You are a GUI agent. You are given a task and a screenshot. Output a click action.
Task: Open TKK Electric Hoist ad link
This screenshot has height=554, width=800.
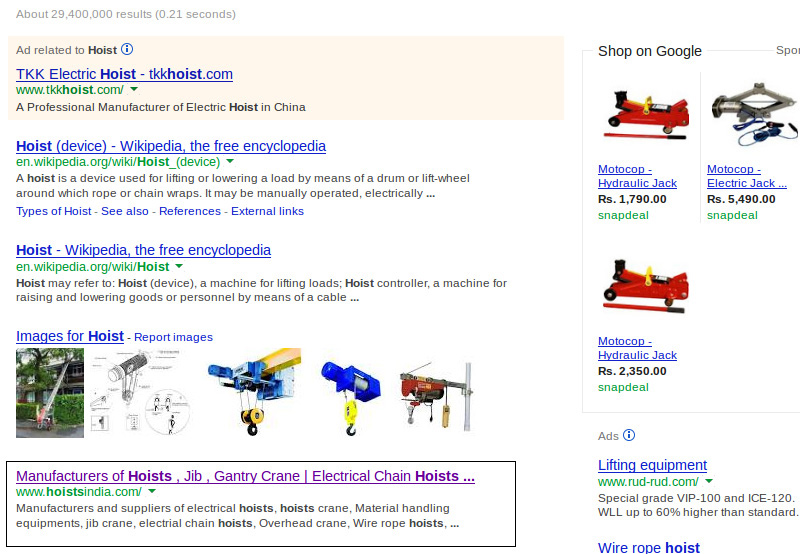click(x=124, y=74)
